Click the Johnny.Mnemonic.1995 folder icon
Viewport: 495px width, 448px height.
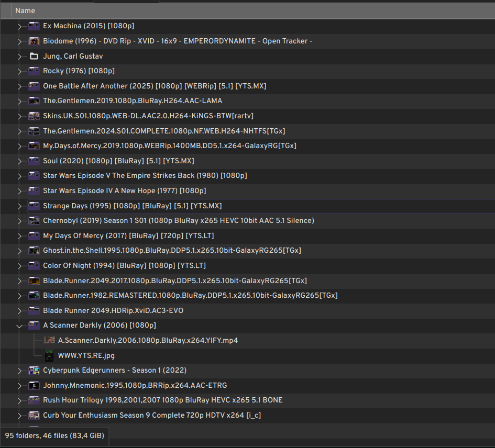click(34, 385)
